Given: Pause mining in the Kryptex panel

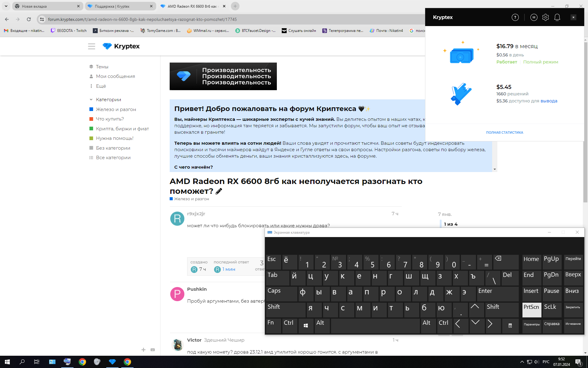Looking at the screenshot, I should click(x=534, y=17).
